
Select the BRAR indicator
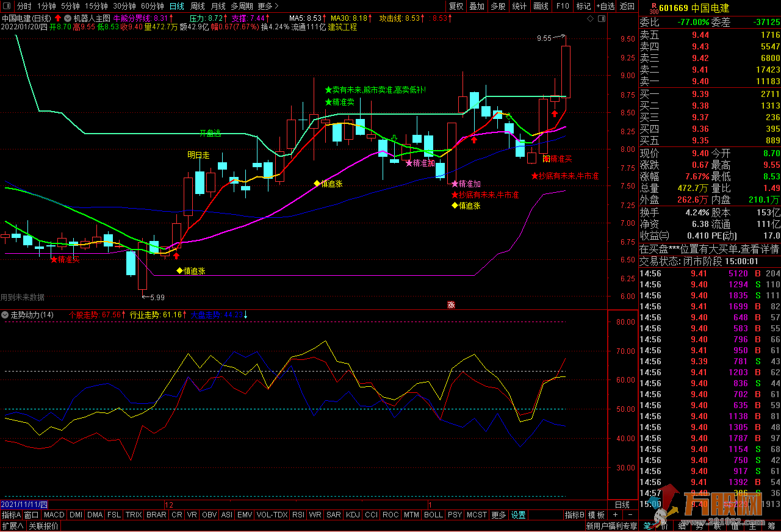coord(156,515)
